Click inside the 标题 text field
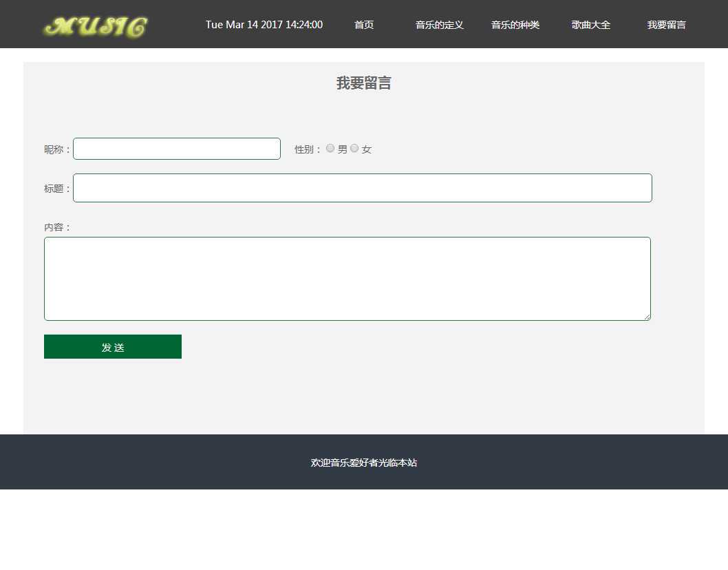 pos(362,188)
